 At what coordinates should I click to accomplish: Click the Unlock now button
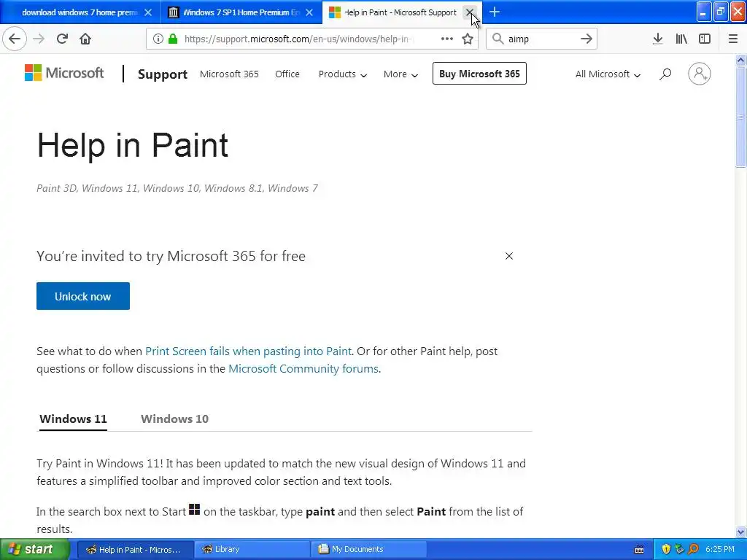83,296
